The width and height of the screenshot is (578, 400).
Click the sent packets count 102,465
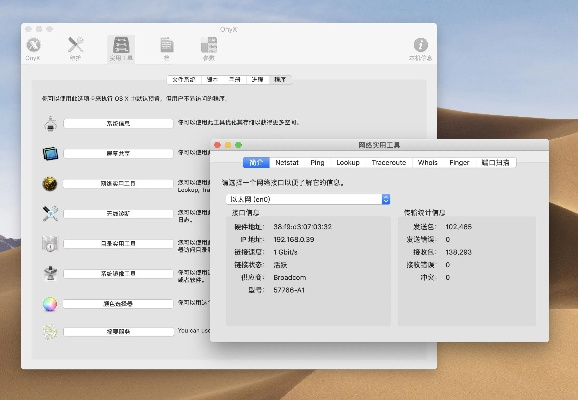(459, 227)
